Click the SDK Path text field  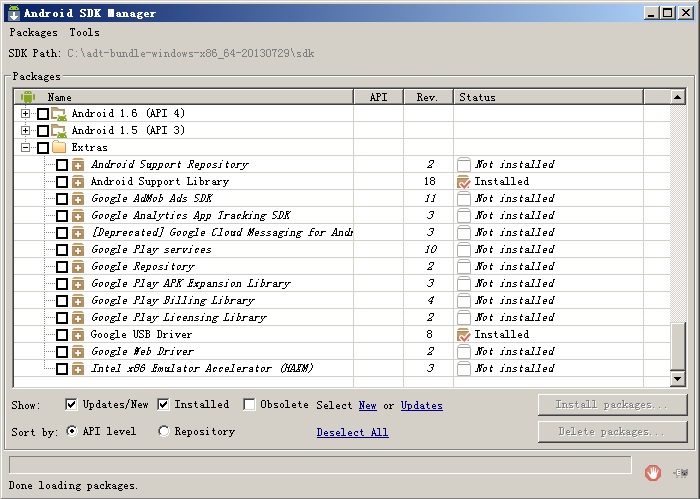(x=191, y=54)
